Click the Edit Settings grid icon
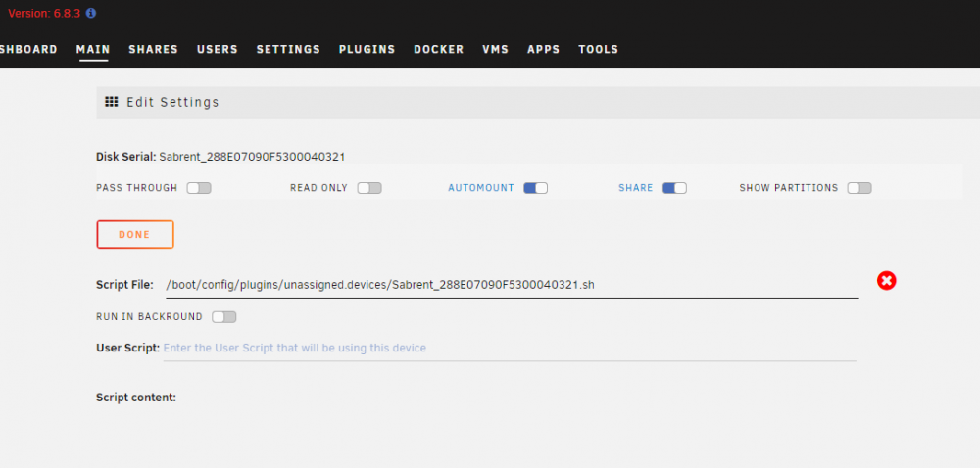The image size is (980, 468). pyautogui.click(x=112, y=102)
